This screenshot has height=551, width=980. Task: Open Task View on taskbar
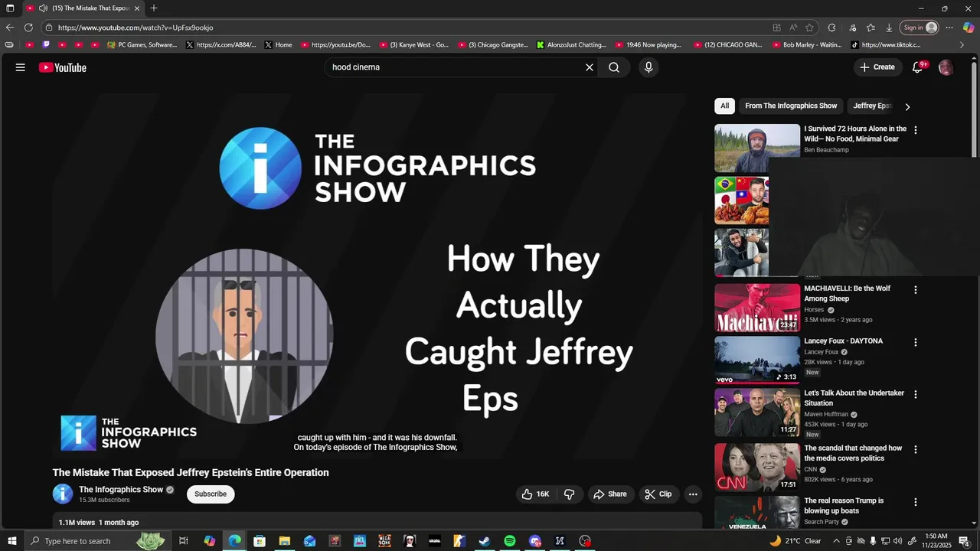(184, 541)
